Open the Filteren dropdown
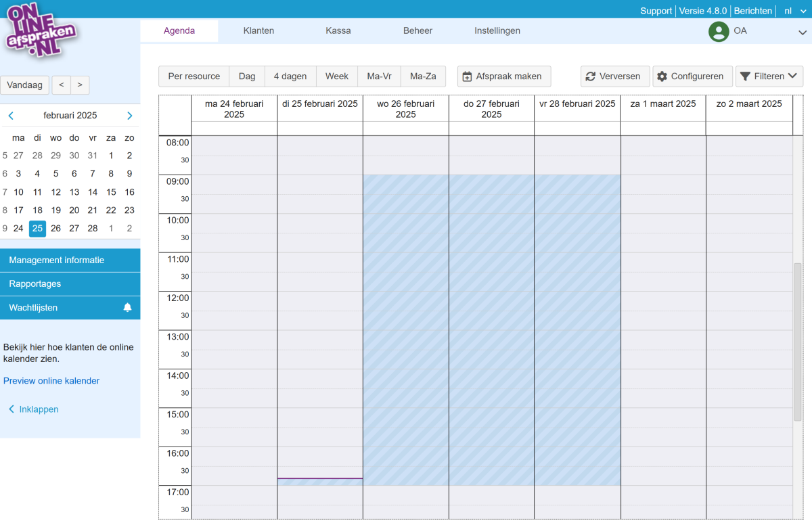 pos(769,76)
